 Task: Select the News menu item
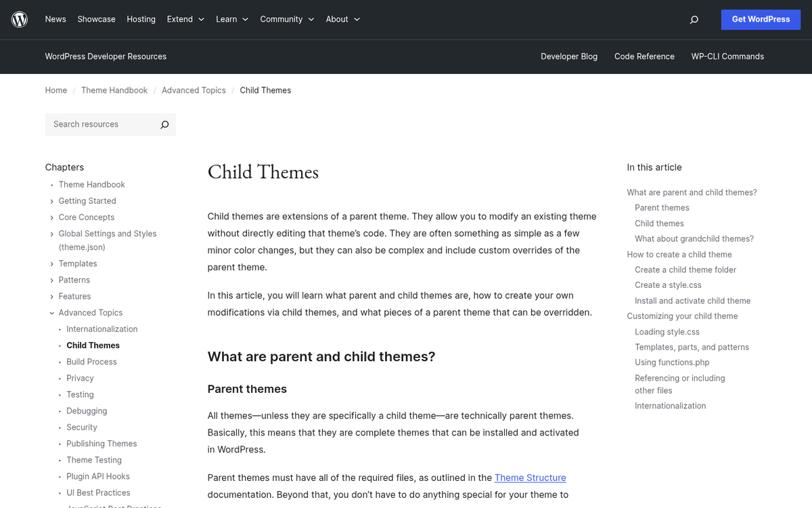[x=55, y=19]
